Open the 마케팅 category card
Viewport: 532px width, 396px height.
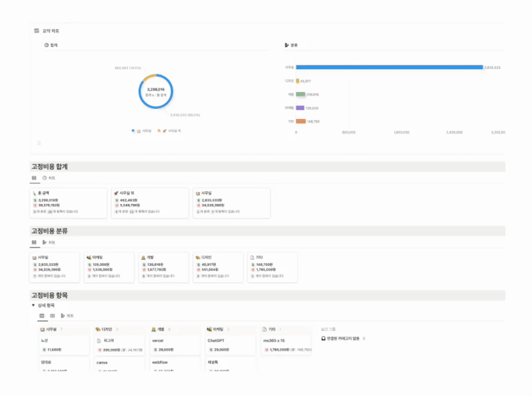click(x=109, y=267)
